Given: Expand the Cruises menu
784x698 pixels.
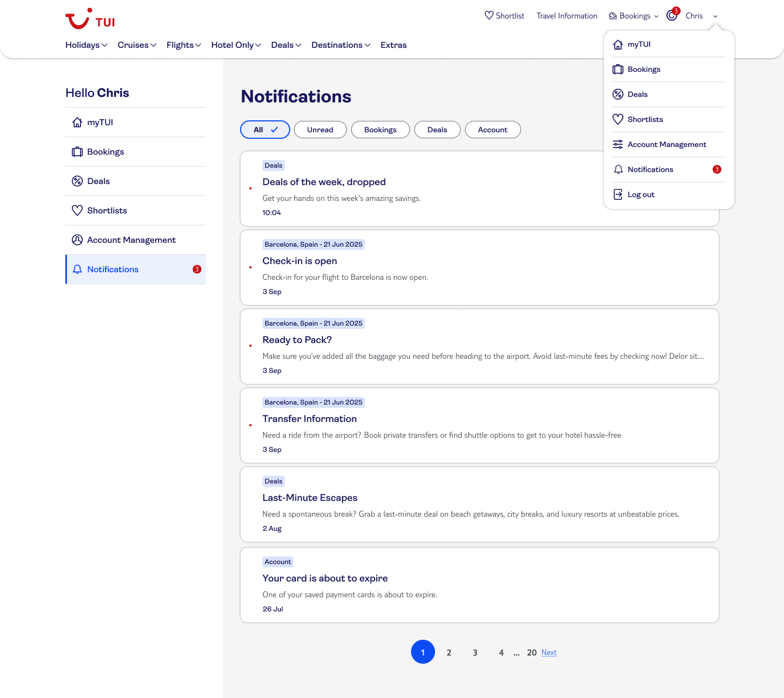Looking at the screenshot, I should 137,45.
